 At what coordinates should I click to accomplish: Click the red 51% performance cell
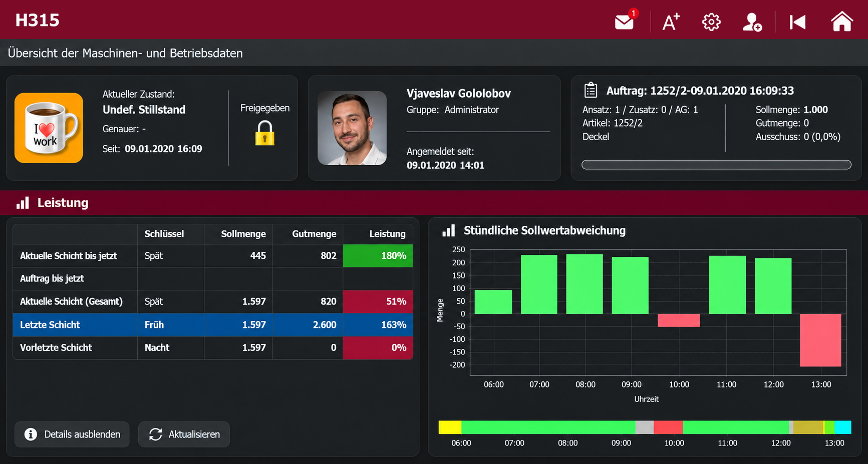pos(378,302)
